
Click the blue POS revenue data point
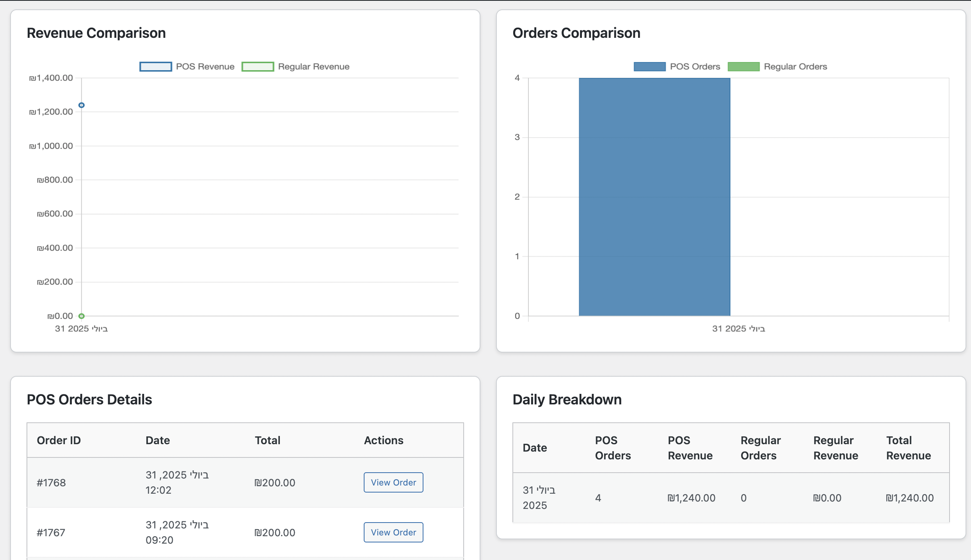click(x=82, y=105)
